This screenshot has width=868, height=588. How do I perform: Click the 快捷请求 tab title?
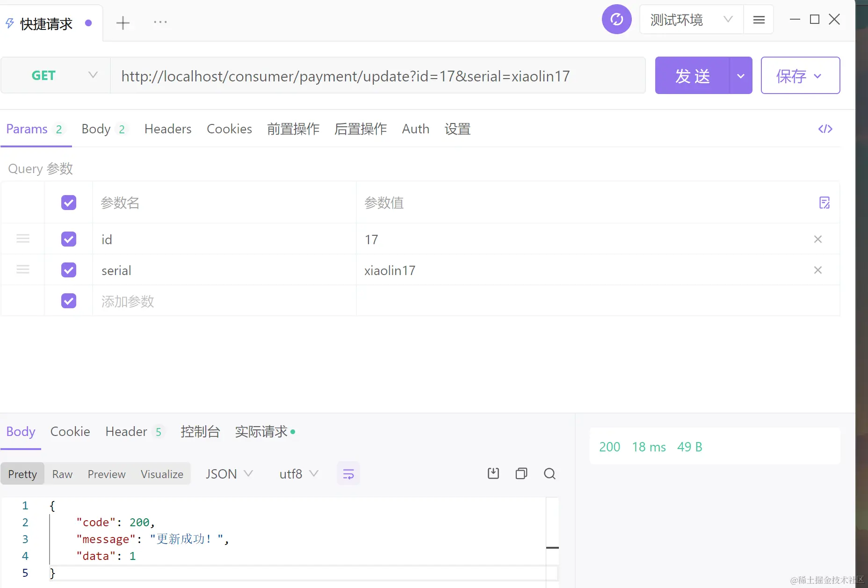46,23
